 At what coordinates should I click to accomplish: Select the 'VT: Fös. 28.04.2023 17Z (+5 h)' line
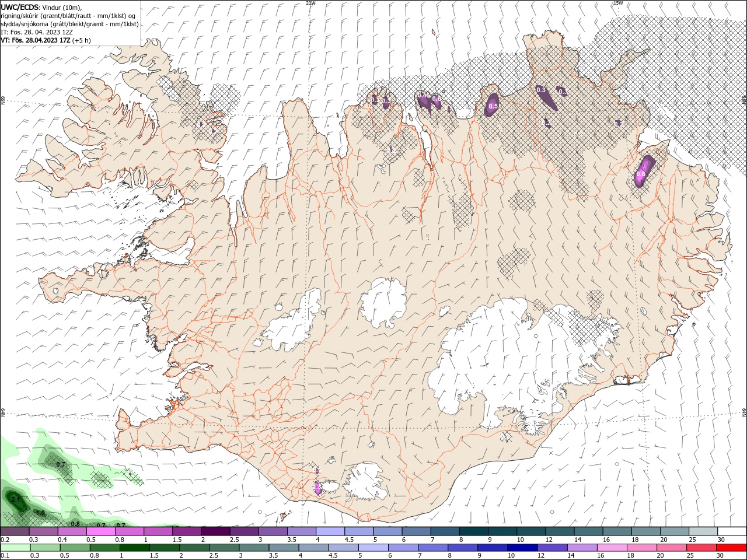point(46,40)
